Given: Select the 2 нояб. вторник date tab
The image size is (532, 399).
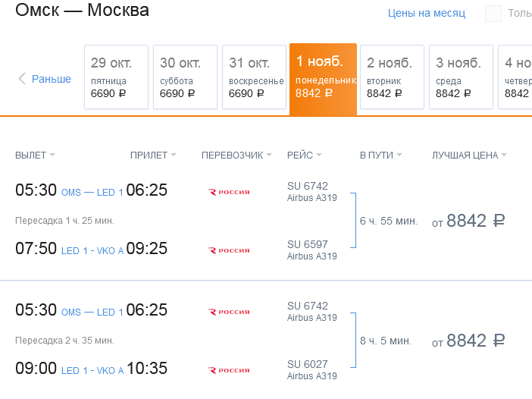Looking at the screenshot, I should click(x=393, y=77).
